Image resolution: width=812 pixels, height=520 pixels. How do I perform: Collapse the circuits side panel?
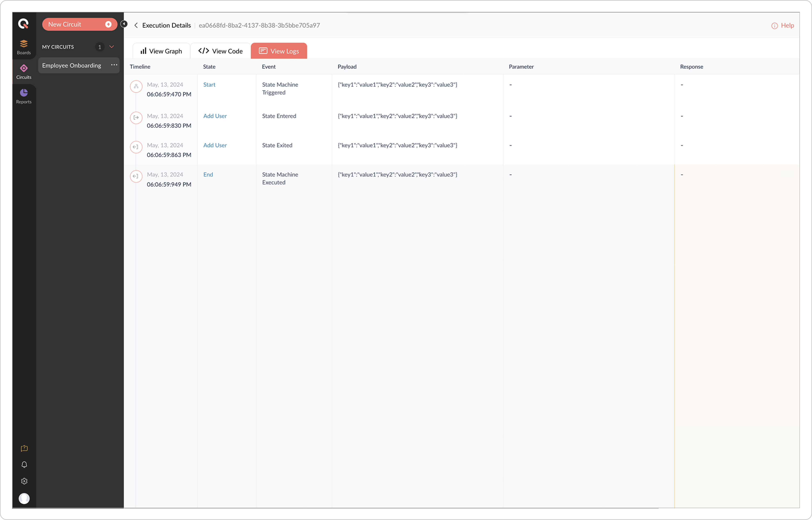(124, 24)
